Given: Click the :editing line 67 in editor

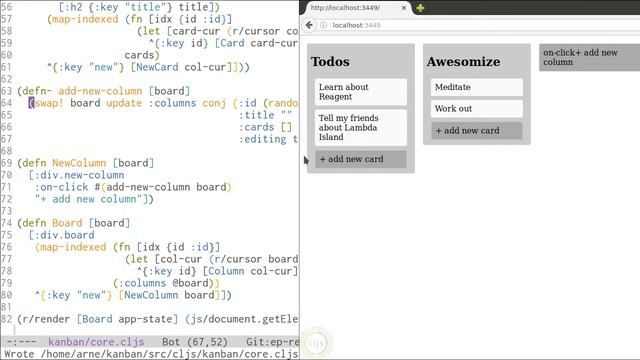Looking at the screenshot, I should (269, 139).
